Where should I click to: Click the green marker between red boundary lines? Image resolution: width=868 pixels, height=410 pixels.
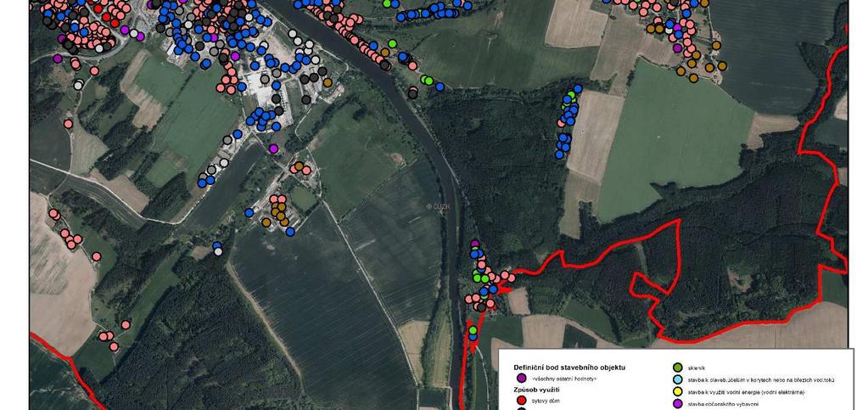(x=473, y=330)
